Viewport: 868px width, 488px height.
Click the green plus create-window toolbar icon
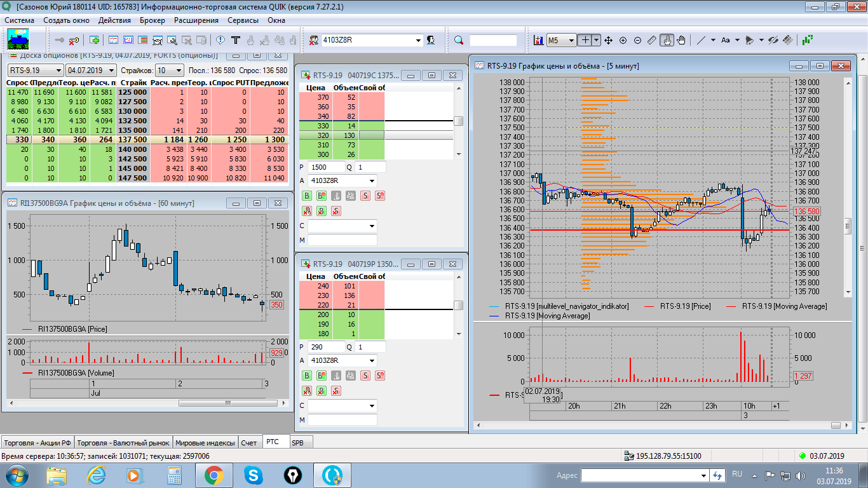pyautogui.click(x=95, y=40)
